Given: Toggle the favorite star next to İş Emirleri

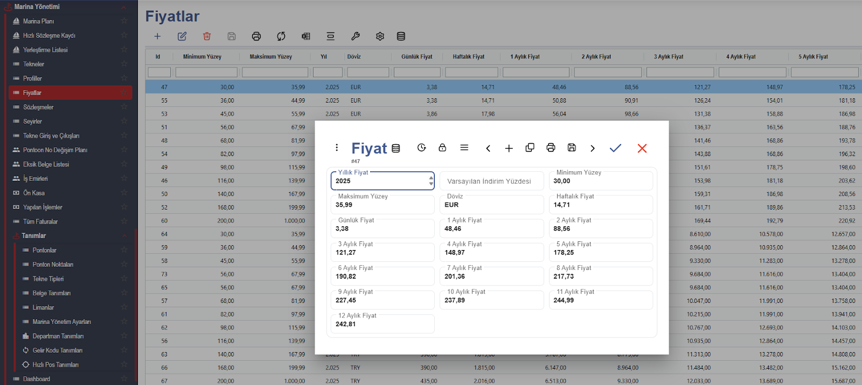Looking at the screenshot, I should point(124,179).
